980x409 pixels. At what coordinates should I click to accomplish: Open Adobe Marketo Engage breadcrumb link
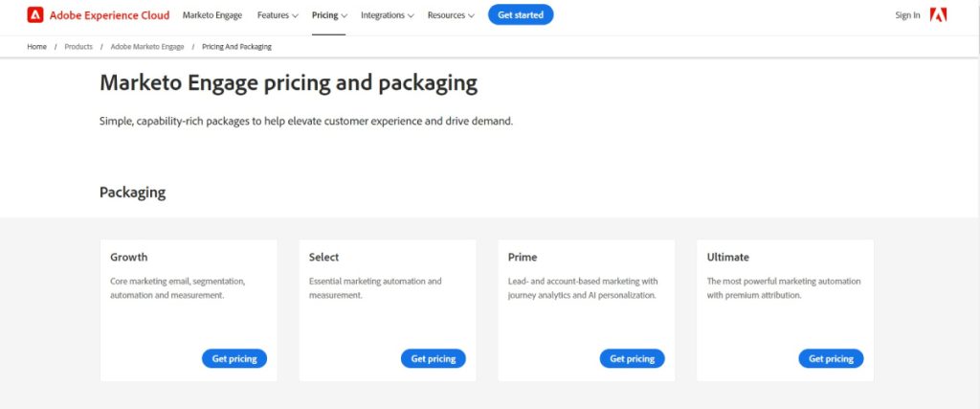pos(147,47)
